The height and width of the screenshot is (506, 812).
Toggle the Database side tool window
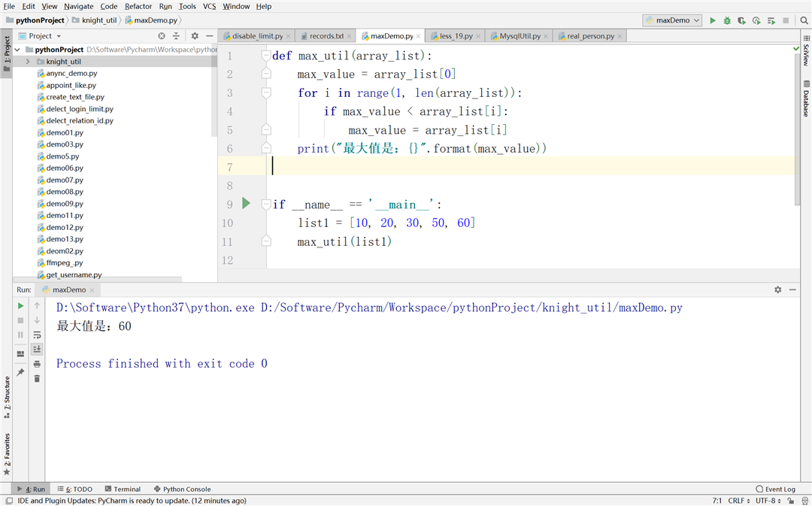pos(806,98)
